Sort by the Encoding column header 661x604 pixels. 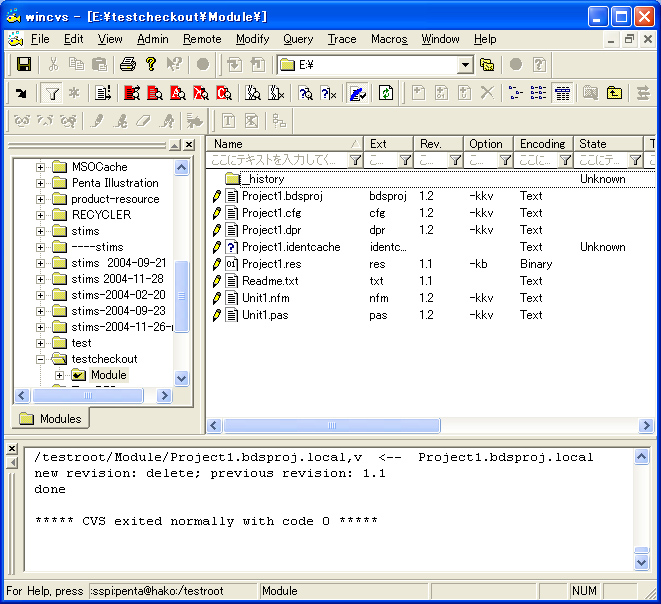point(543,144)
